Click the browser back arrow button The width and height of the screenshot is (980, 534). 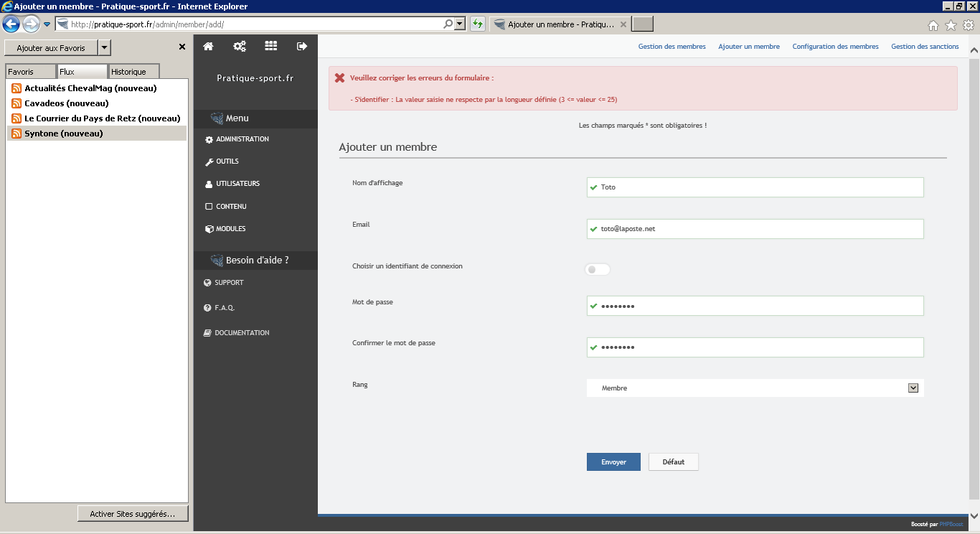(x=11, y=24)
